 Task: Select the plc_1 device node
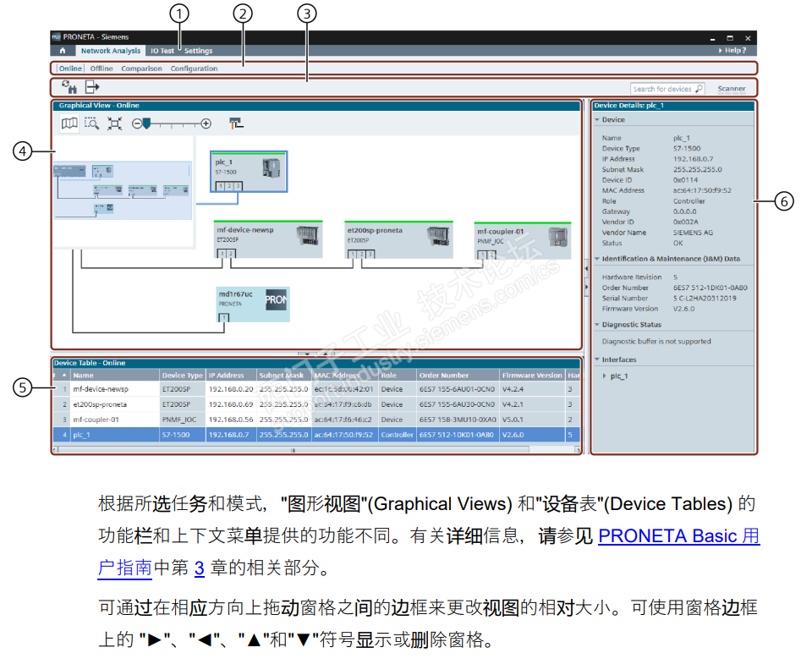pyautogui.click(x=249, y=172)
